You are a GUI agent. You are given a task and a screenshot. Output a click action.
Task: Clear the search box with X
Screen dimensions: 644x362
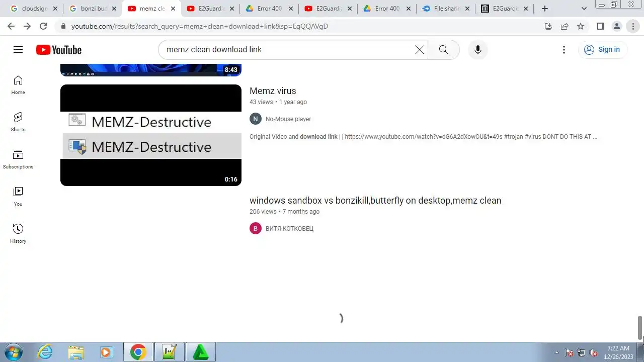click(x=419, y=49)
